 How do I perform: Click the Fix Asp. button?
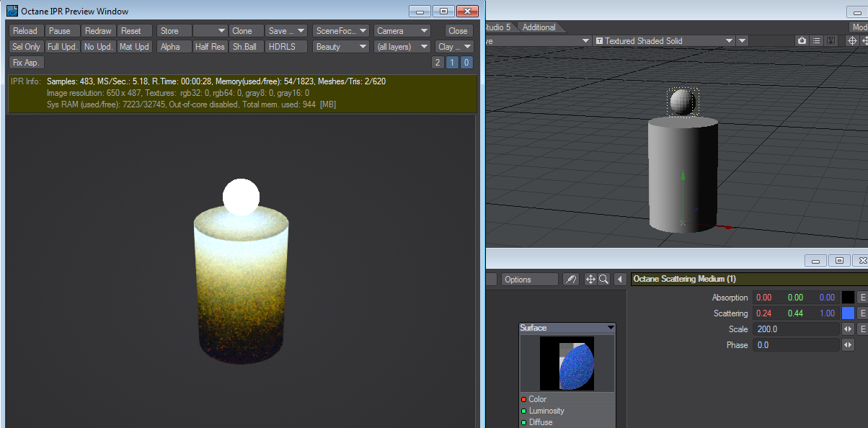[26, 63]
